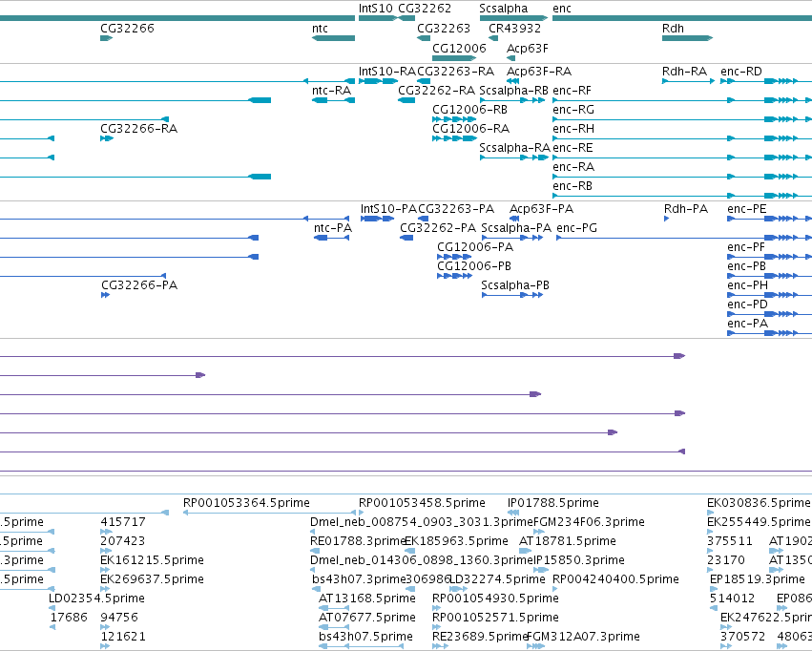Select the CG12006-PB protein label
Viewport: 812px width, 651px height.
[474, 266]
